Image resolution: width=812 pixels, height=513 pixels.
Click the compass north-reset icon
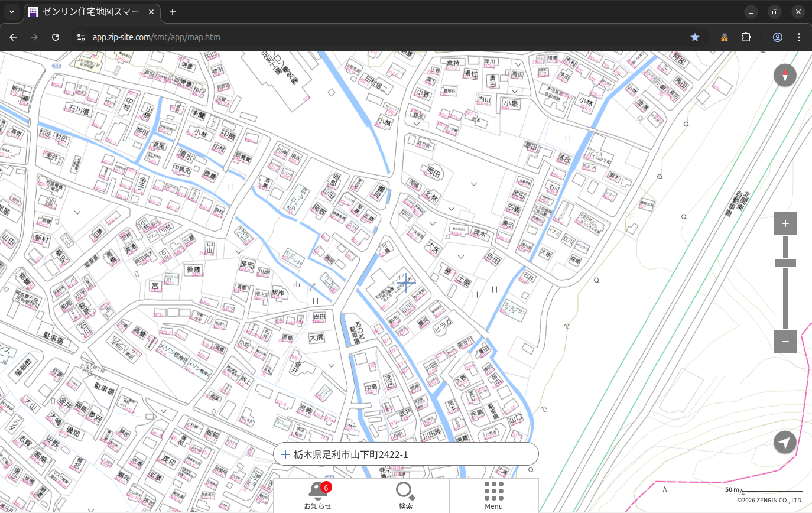click(x=785, y=76)
